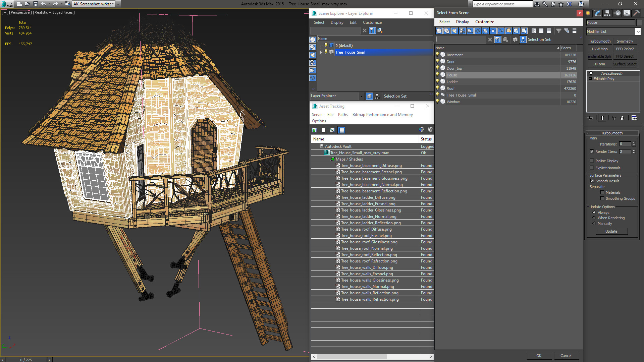This screenshot has width=644, height=362.
Task: Select the When Rendering radio option
Action: point(594,218)
